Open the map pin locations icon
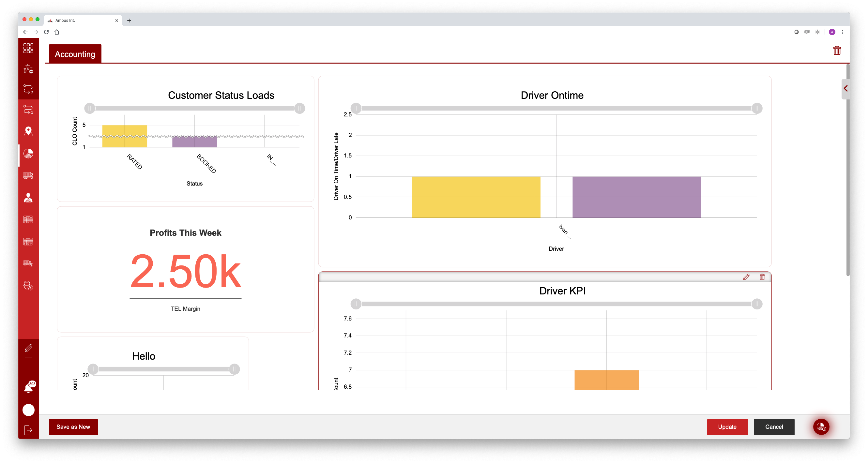This screenshot has width=868, height=463. pyautogui.click(x=28, y=131)
